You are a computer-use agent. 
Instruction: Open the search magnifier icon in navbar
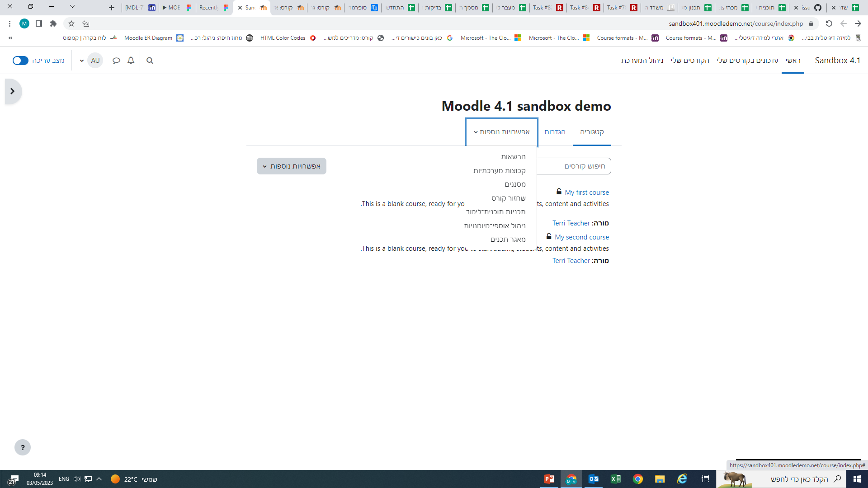(150, 61)
